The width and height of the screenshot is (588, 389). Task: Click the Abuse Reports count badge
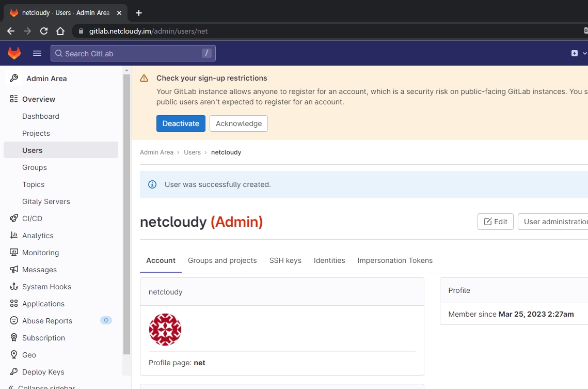pos(106,320)
